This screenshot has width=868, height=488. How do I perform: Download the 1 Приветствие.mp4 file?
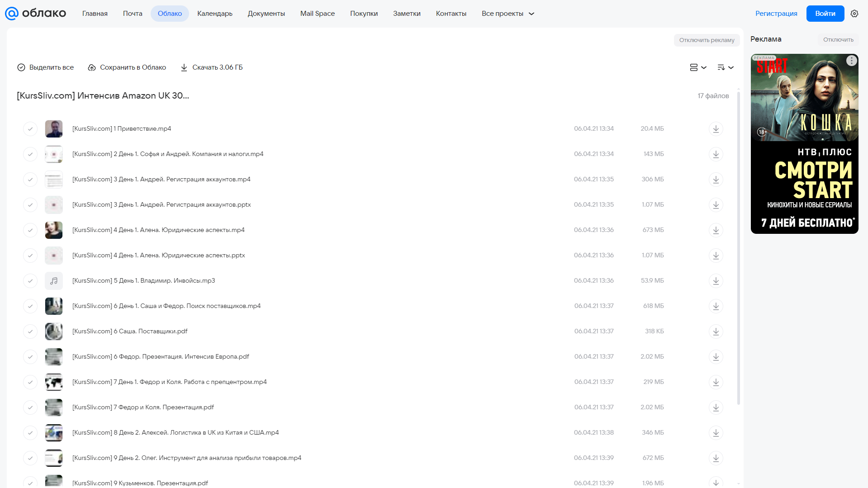pyautogui.click(x=716, y=129)
